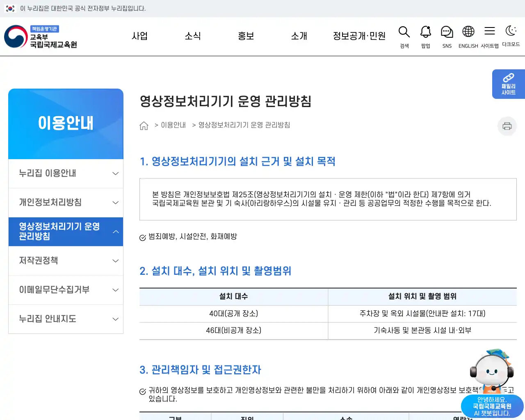Click the 국립국제교육원 logo
Viewport: 525px width, 420px height.
point(41,37)
